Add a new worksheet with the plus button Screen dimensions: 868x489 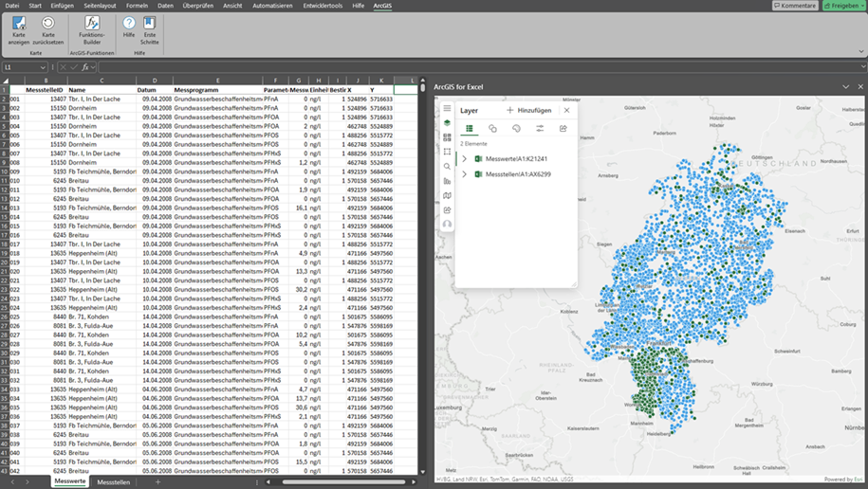(x=157, y=482)
